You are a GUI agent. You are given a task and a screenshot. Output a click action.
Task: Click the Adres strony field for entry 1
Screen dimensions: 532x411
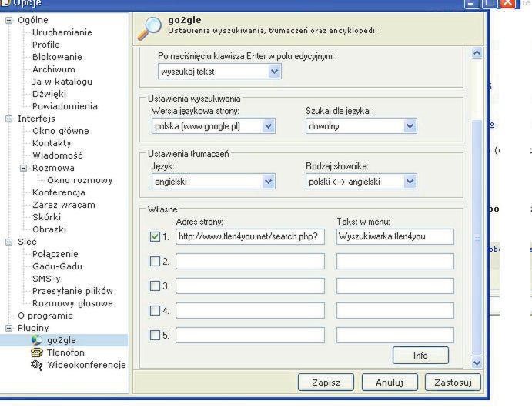coord(250,236)
